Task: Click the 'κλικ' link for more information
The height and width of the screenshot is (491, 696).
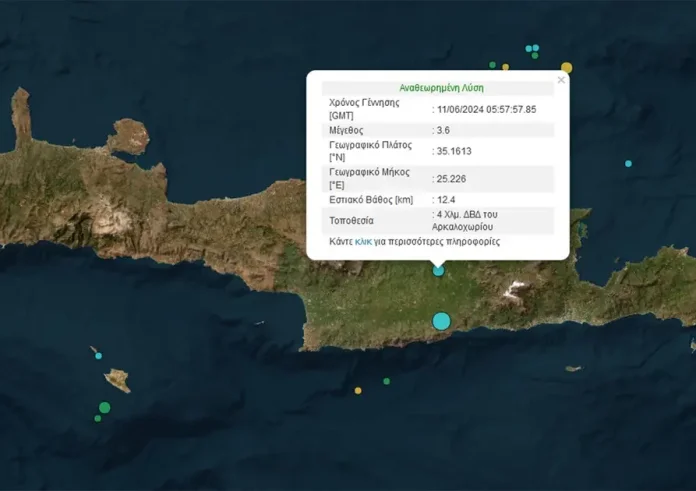Action: (x=363, y=242)
